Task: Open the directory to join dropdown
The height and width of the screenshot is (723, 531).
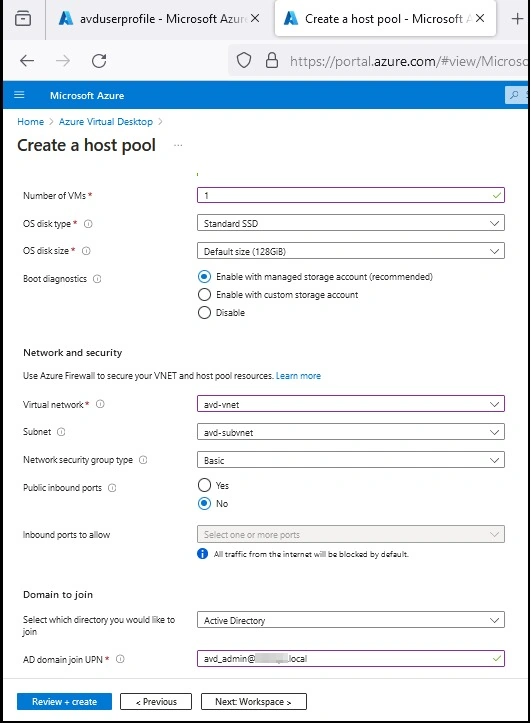Action: pyautogui.click(x=351, y=620)
